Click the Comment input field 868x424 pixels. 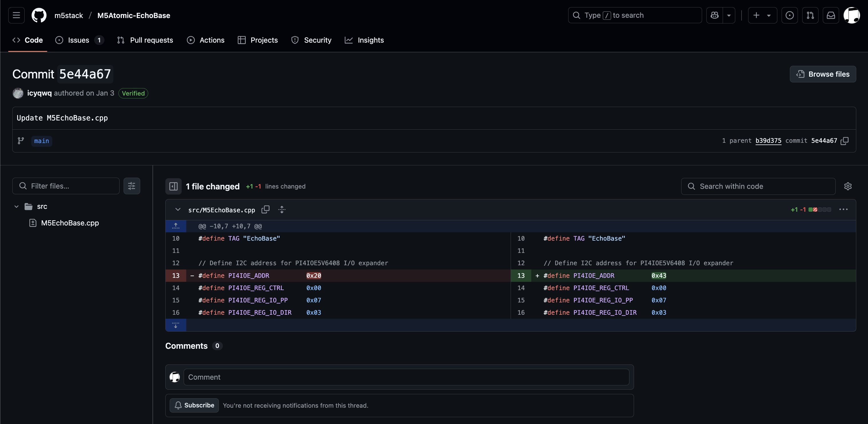coord(406,377)
